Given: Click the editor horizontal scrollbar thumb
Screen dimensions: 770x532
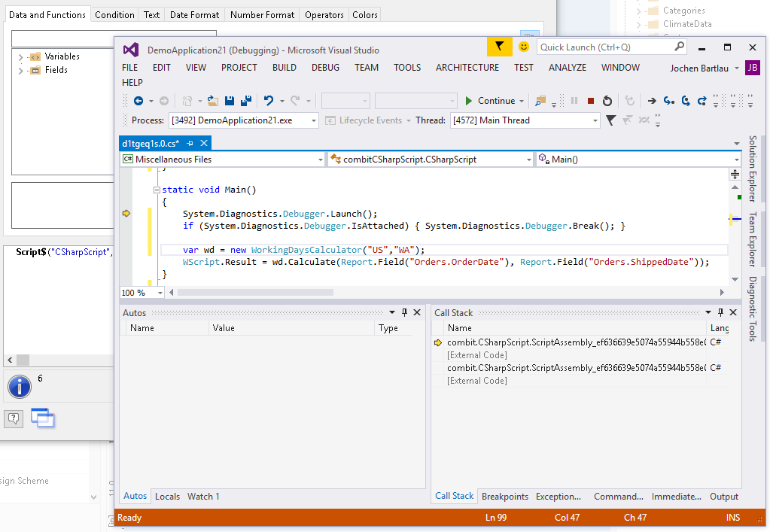Looking at the screenshot, I should coord(255,293).
